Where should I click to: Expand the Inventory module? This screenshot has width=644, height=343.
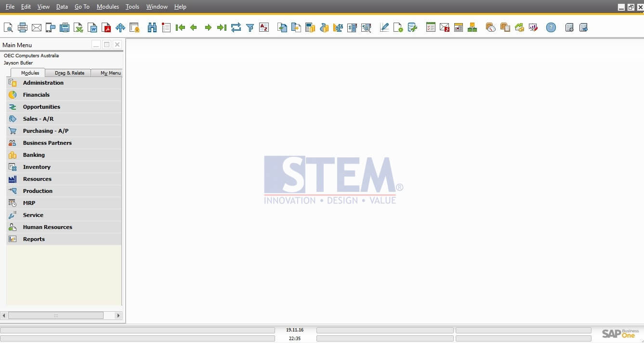tap(64, 167)
